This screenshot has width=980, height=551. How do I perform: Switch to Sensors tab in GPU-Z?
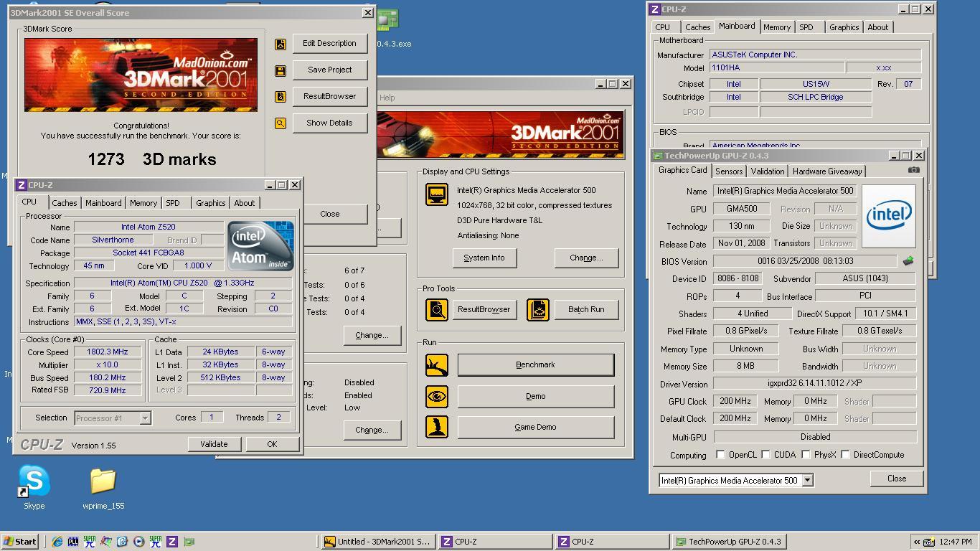(729, 171)
